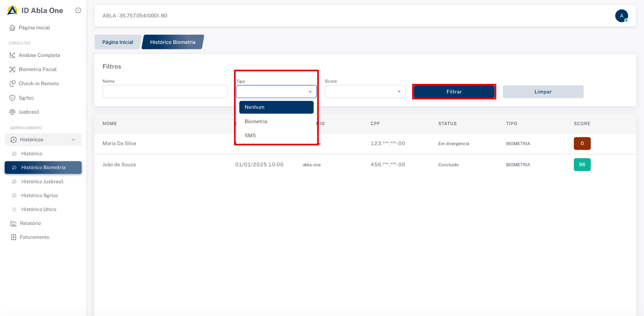Open the Score dropdown
The image size is (644, 316).
point(365,92)
